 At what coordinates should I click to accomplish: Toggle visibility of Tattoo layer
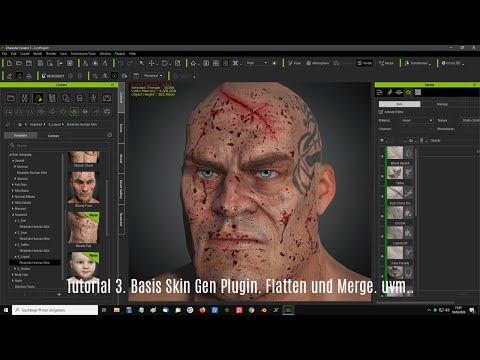coord(382,176)
